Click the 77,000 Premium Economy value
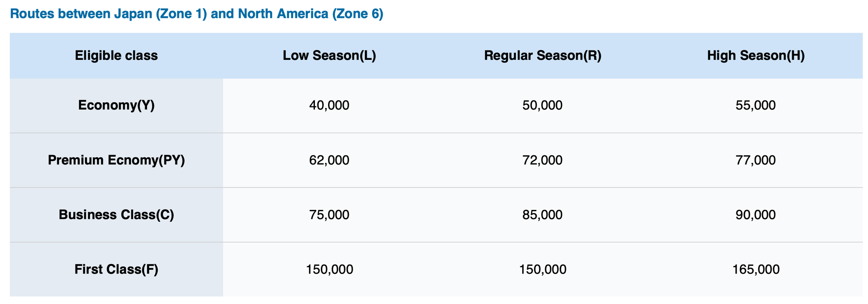Image resolution: width=868 pixels, height=304 pixels. tap(756, 160)
